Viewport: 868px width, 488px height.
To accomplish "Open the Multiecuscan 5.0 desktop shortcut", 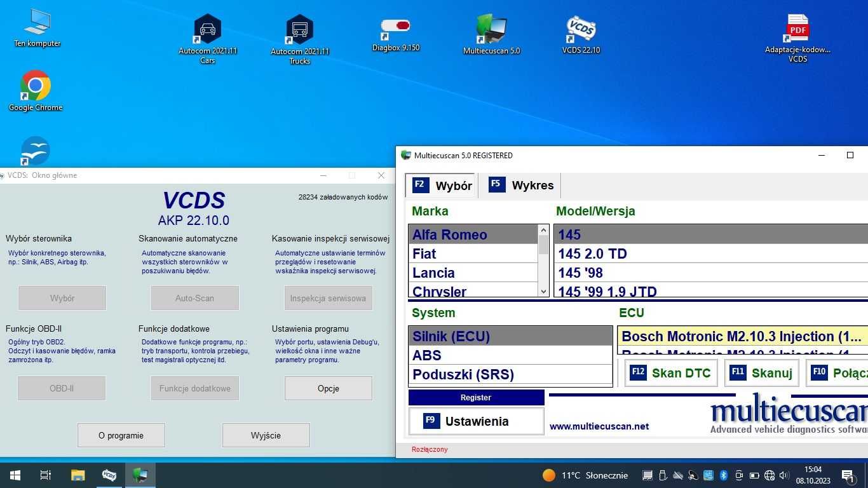I will click(x=491, y=34).
